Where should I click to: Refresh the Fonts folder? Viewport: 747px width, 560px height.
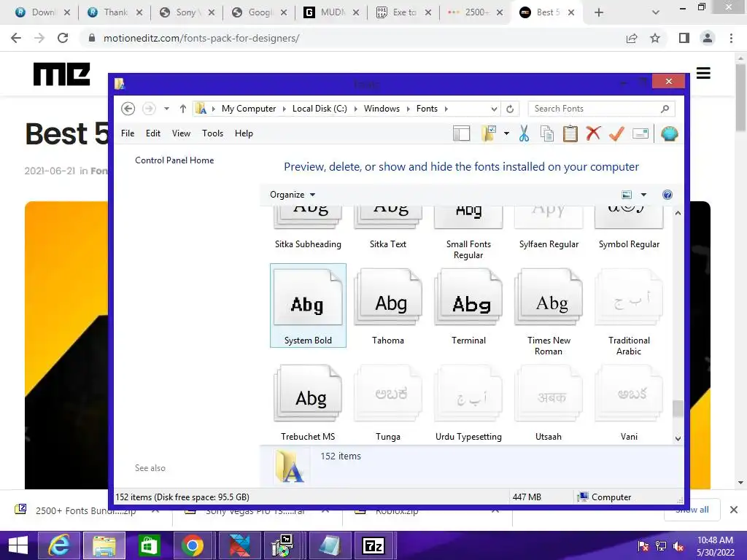tap(510, 109)
